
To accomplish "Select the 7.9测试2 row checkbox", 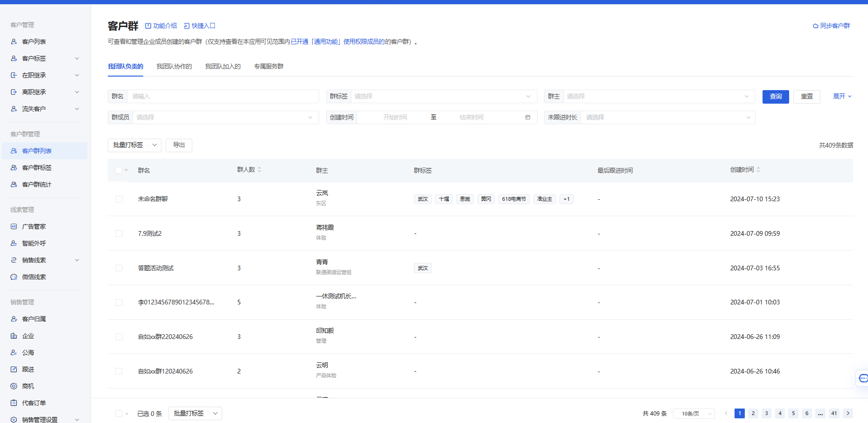I will click(x=119, y=233).
